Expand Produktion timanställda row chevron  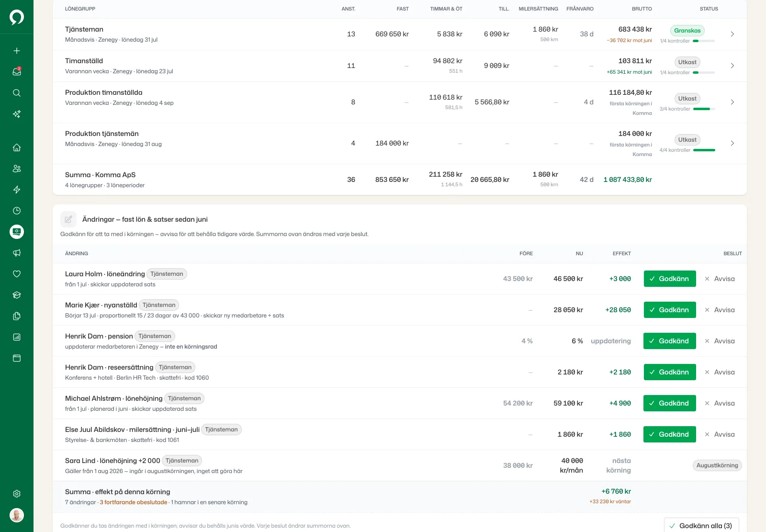tap(732, 102)
